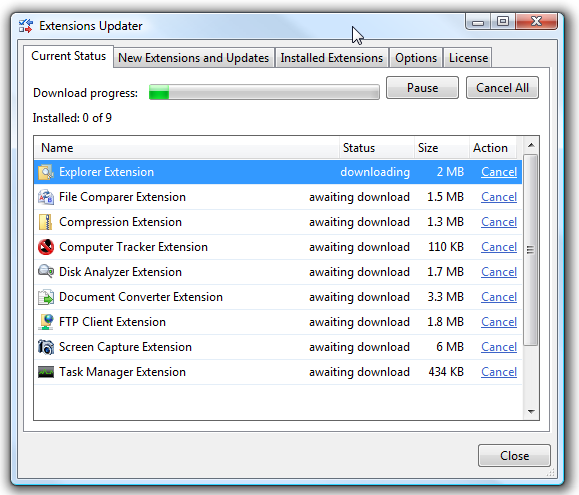This screenshot has height=495, width=579.
Task: Select the Explorer Extension row name
Action: point(106,172)
